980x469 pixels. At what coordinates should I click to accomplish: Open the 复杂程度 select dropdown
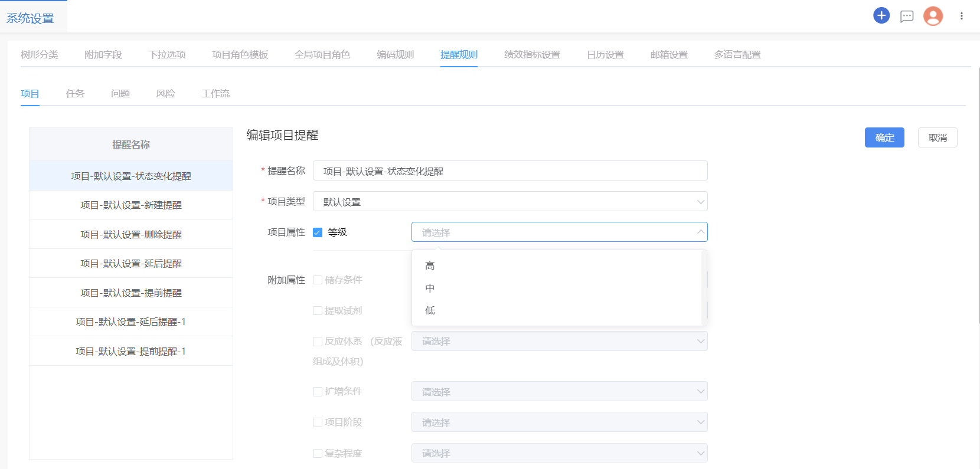click(559, 453)
